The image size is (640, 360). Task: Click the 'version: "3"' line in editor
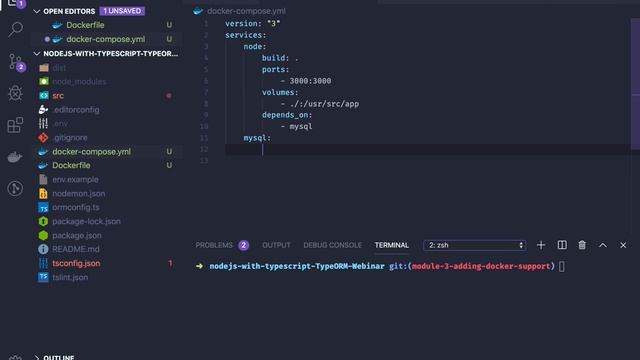point(253,24)
